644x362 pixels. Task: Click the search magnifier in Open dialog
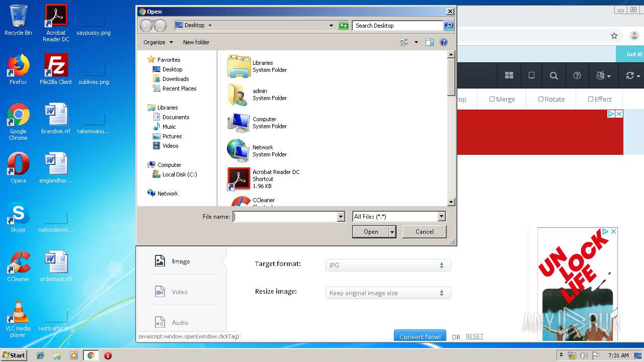click(448, 26)
